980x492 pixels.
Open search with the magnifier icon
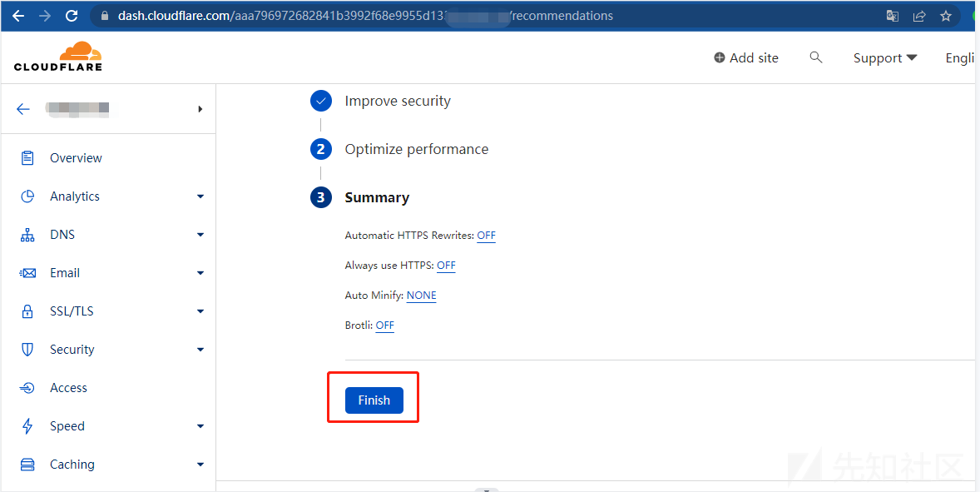pyautogui.click(x=816, y=57)
